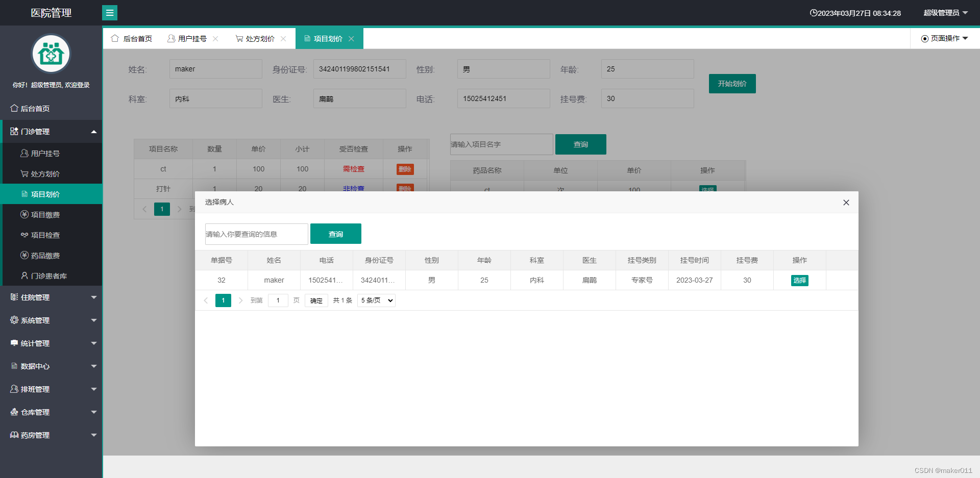The image size is (980, 478).
Task: Click the 医生 field showing 扁鹊
Action: point(360,98)
